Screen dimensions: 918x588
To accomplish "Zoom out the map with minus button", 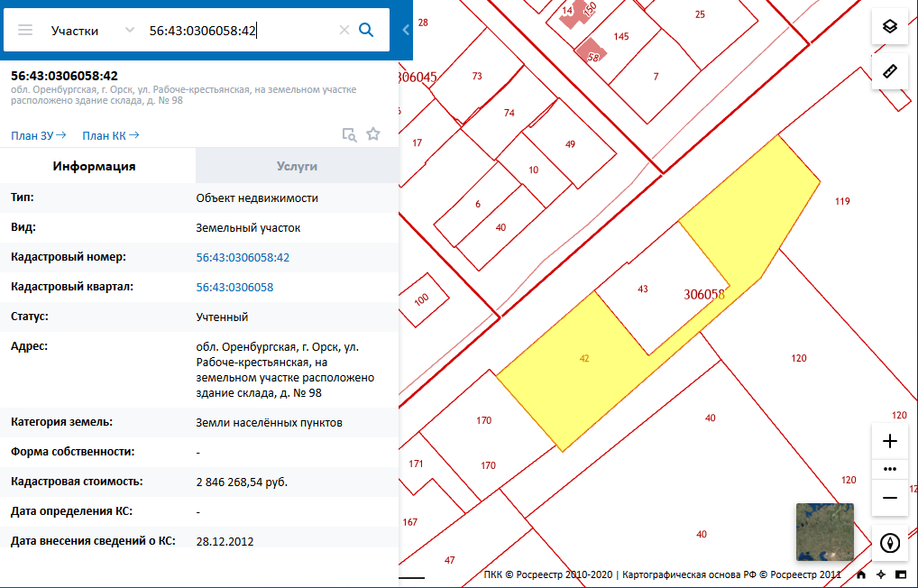I will [890, 498].
